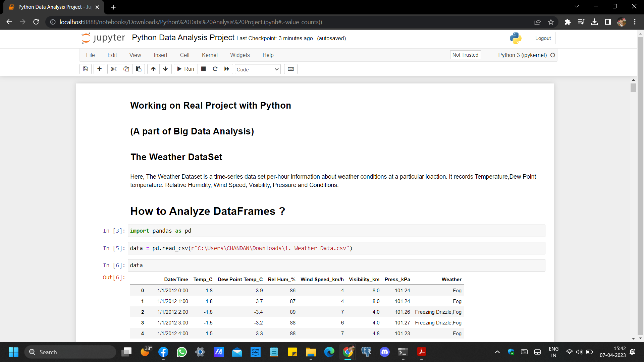Viewport: 644px width, 362px height.
Task: Copy selected cells using the toolbar icon
Action: point(126,69)
